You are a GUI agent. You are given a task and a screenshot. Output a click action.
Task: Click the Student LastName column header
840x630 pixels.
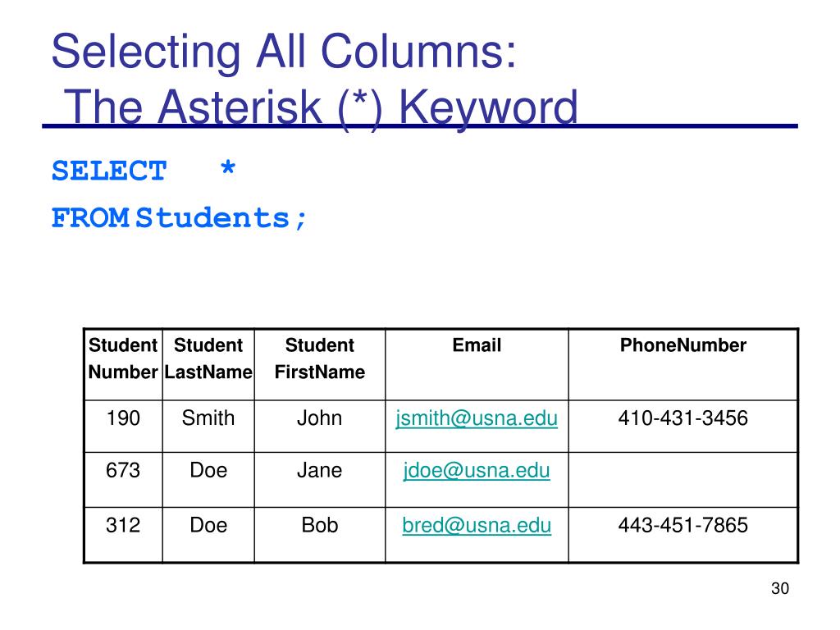pyautogui.click(x=208, y=364)
